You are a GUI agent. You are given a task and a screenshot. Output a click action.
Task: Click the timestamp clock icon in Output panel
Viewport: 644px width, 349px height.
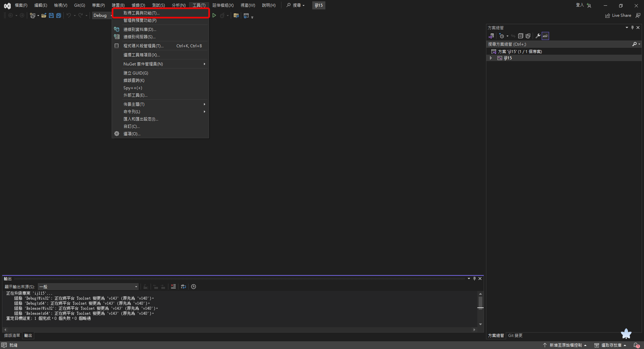point(194,287)
